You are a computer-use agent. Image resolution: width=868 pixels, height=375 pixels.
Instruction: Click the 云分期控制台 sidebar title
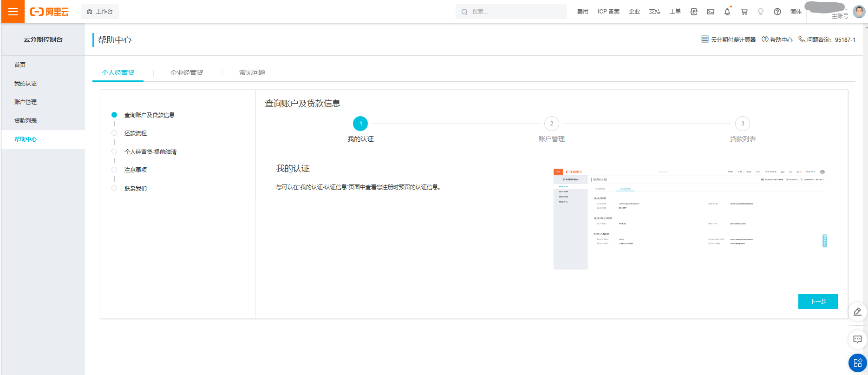[43, 39]
